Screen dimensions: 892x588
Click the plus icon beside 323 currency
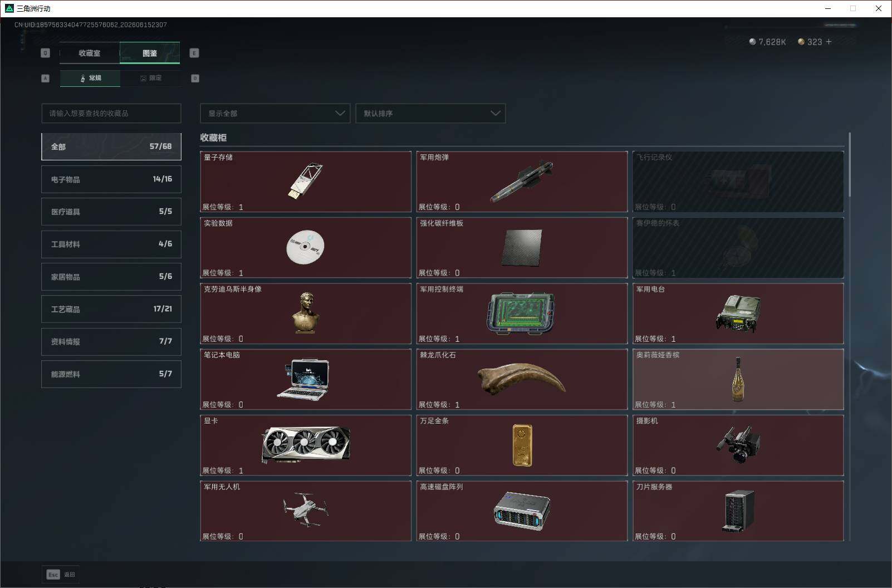(x=829, y=42)
